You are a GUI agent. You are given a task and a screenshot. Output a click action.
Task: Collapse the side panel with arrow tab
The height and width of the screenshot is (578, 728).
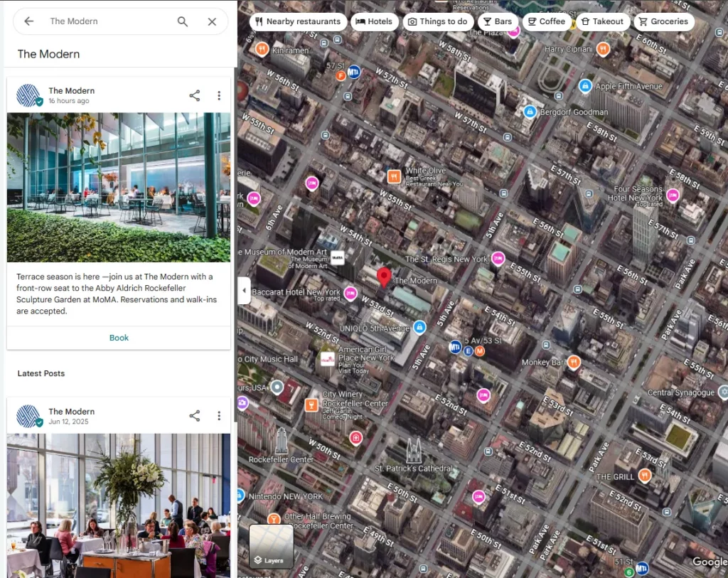tap(245, 291)
